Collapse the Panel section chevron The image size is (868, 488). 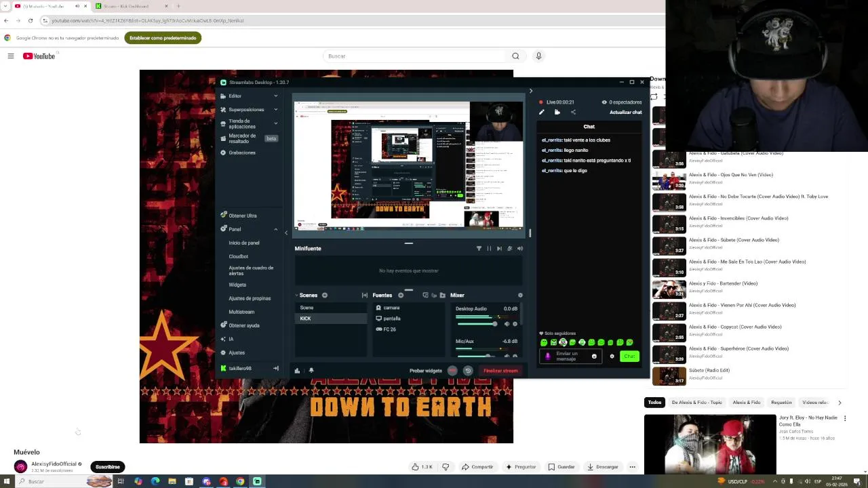pos(275,229)
